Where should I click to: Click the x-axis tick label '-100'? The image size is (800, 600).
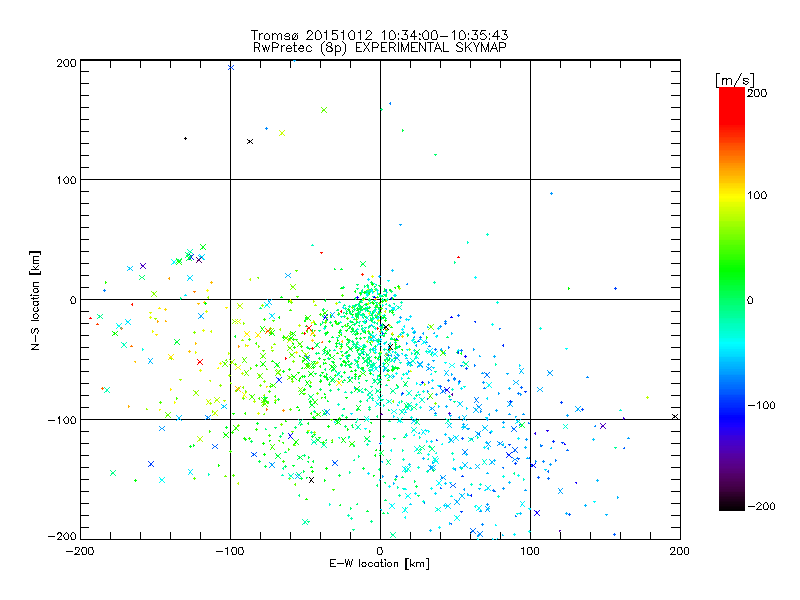(x=230, y=551)
